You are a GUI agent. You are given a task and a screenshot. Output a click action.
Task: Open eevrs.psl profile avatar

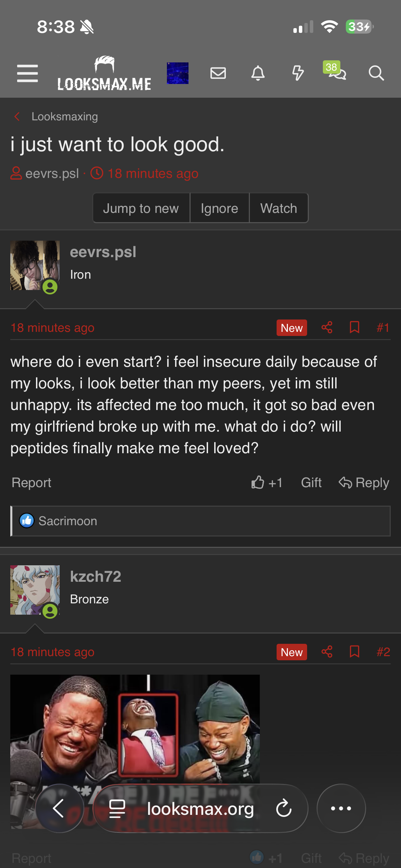(35, 265)
